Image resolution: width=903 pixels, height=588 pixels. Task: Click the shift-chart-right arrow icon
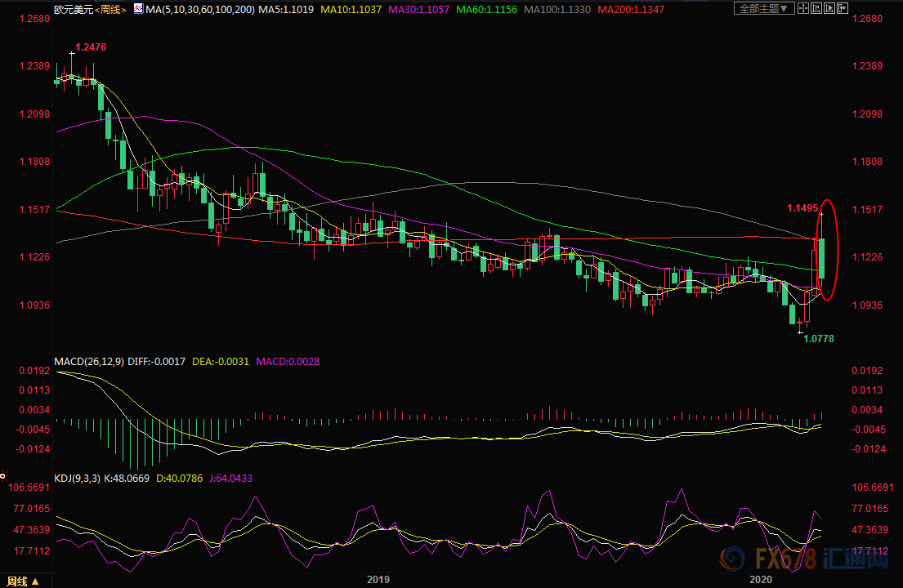click(x=842, y=8)
